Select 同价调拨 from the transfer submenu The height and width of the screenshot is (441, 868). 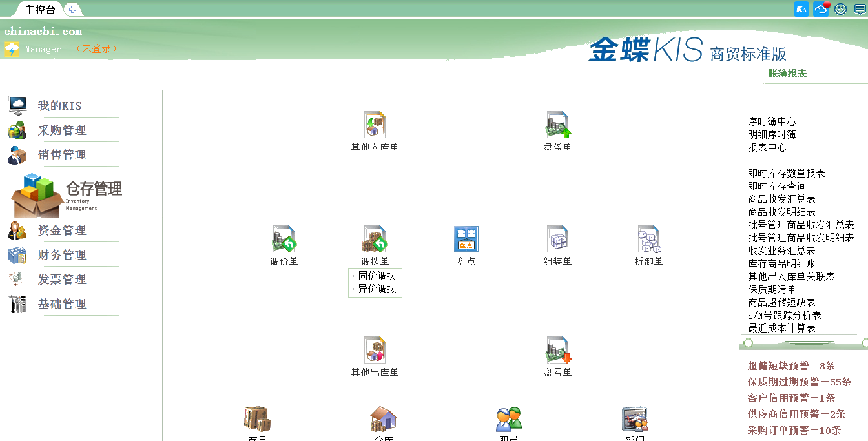[378, 276]
